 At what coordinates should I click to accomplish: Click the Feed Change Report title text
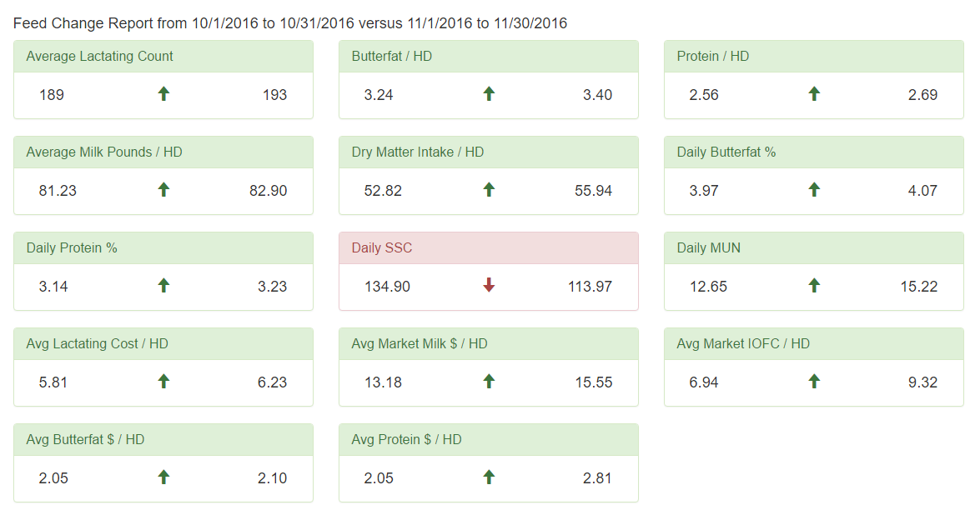coord(290,23)
